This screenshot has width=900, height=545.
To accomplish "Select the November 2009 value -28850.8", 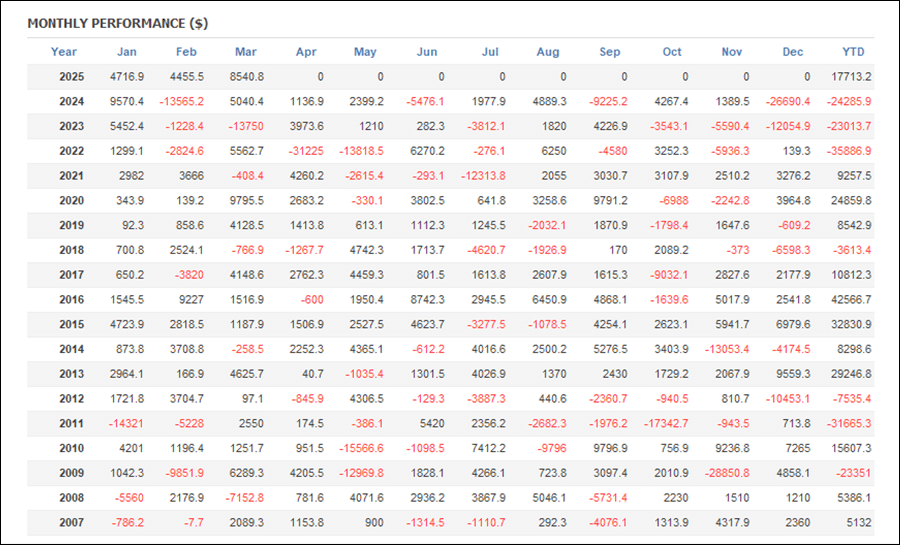I will pos(727,473).
